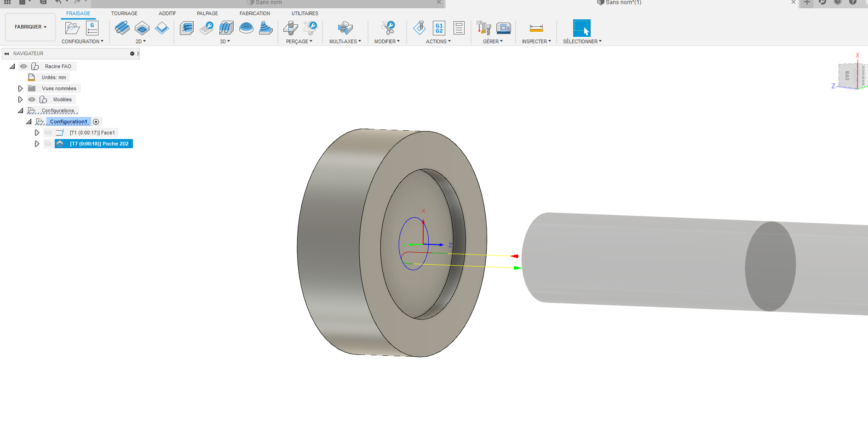
Task: Toggle hidden-eye visibility of Face1 operation
Action: point(48,133)
